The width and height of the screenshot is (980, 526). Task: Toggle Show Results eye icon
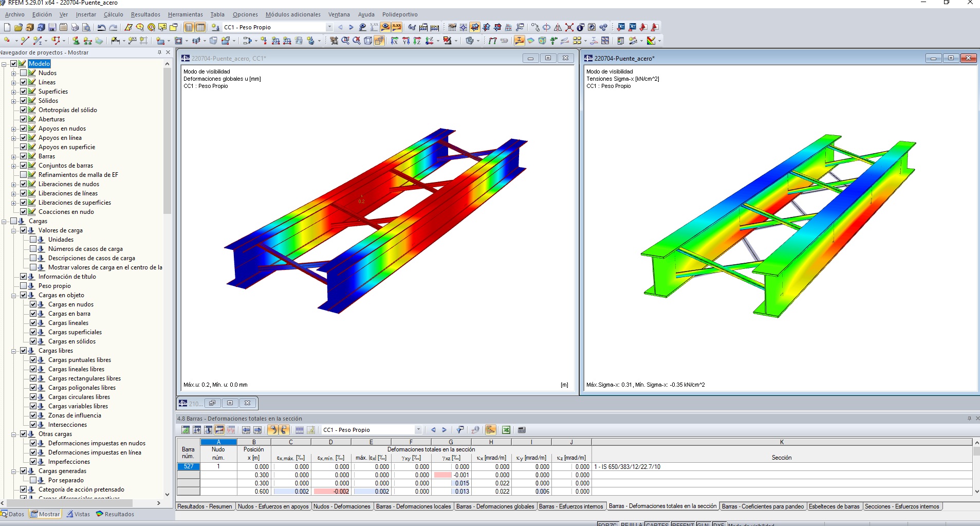pyautogui.click(x=385, y=27)
